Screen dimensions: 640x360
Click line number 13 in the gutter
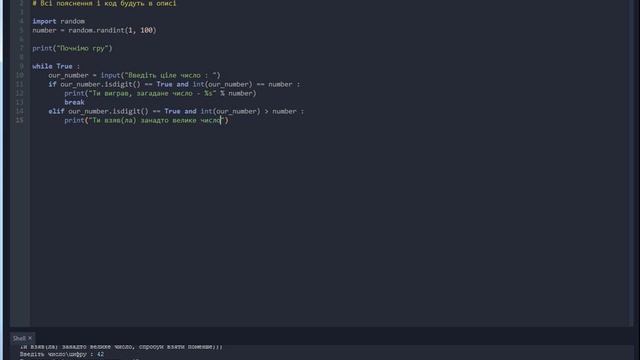[20, 102]
